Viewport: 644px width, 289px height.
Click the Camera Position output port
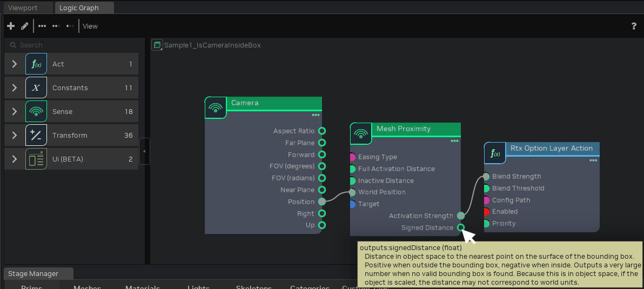[x=322, y=201]
